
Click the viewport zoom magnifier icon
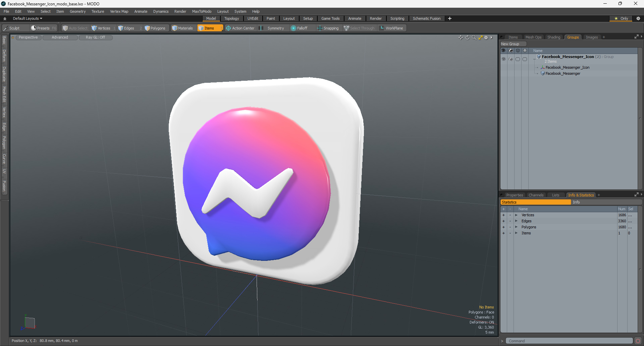(x=474, y=38)
